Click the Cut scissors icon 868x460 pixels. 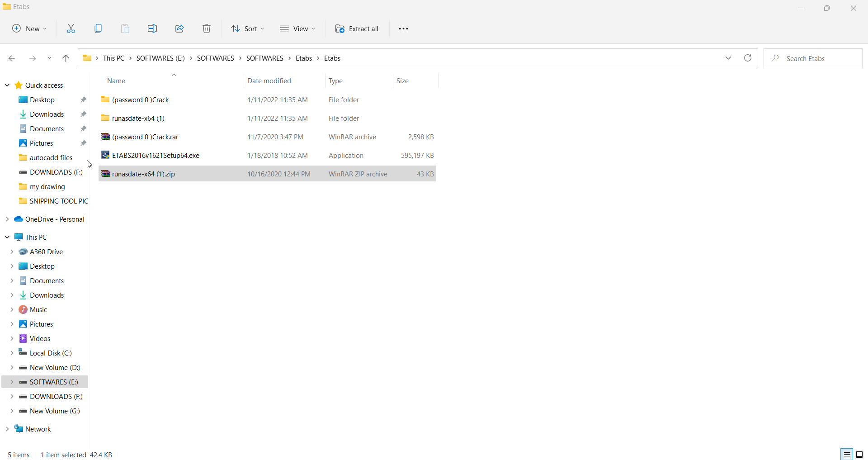(x=71, y=28)
